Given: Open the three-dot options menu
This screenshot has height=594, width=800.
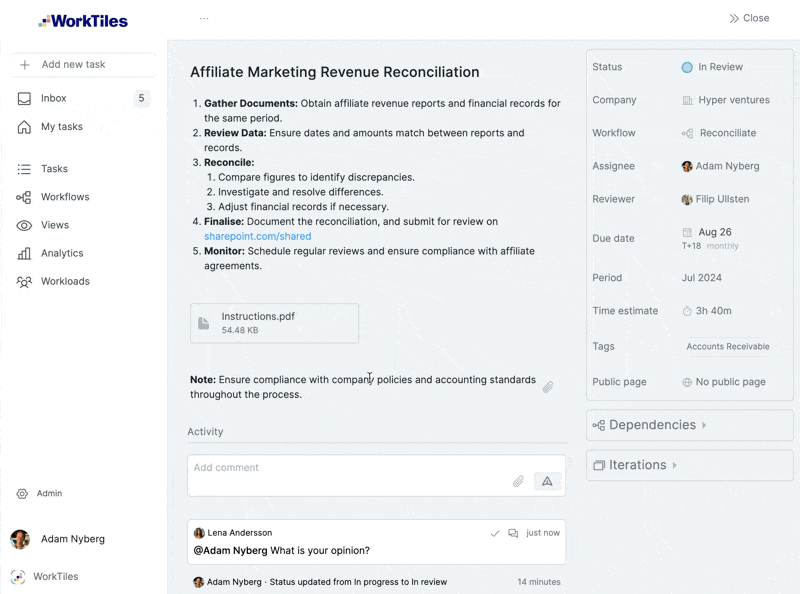Looking at the screenshot, I should (204, 18).
